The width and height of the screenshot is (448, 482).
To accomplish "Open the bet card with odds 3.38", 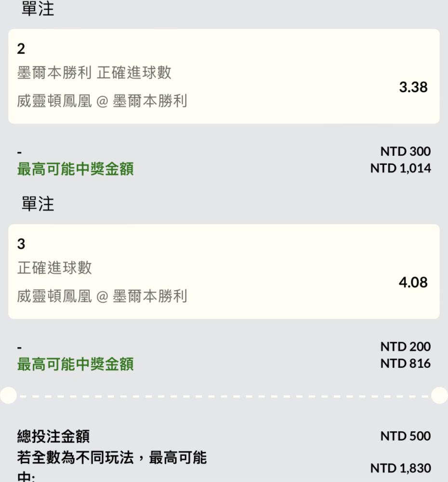I will [x=224, y=76].
